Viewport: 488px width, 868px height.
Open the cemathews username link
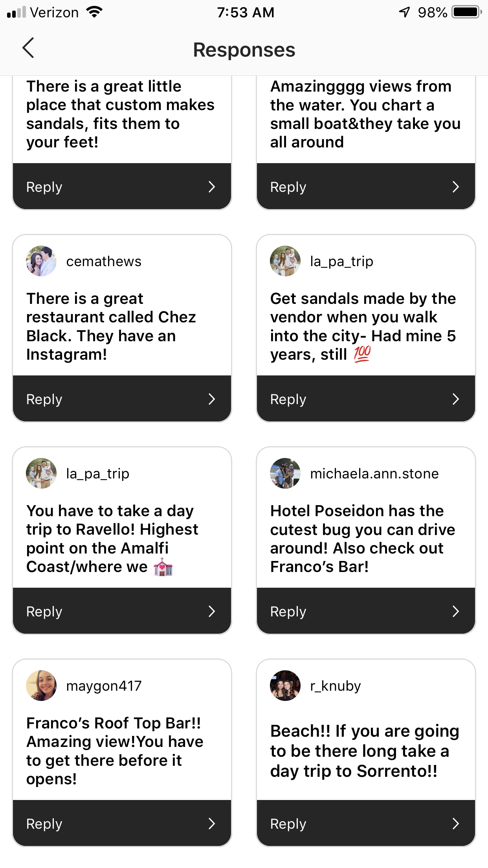[104, 261]
